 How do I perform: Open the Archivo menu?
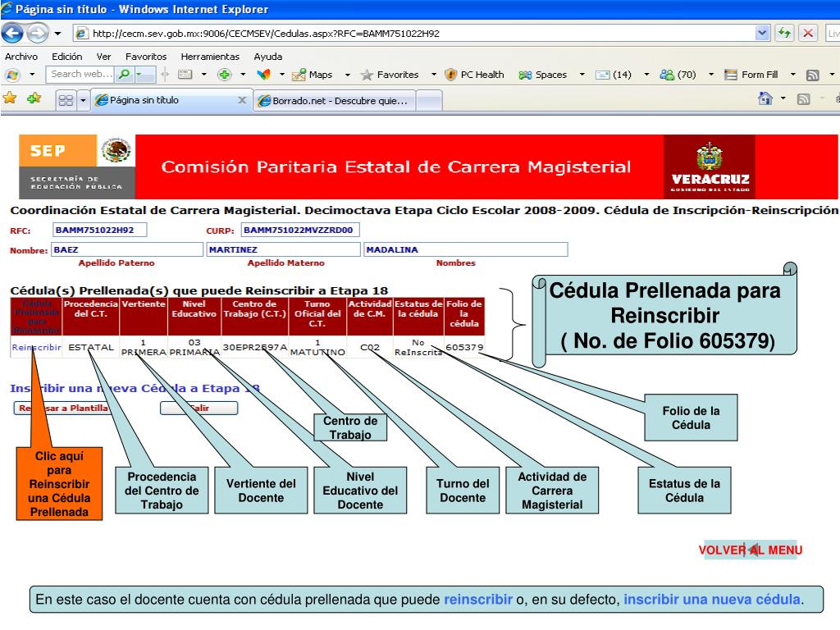[21, 57]
